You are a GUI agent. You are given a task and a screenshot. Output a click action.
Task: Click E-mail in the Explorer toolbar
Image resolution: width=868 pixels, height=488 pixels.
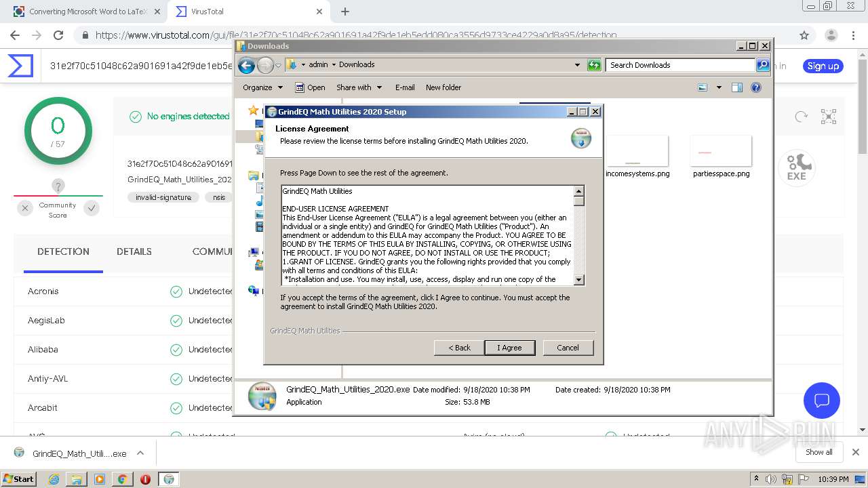tap(405, 87)
